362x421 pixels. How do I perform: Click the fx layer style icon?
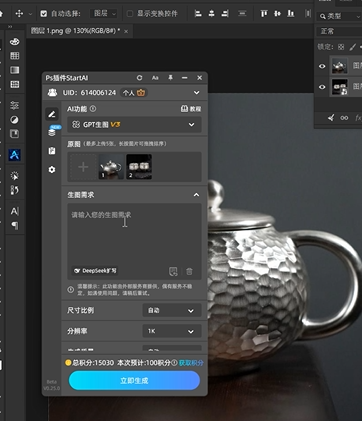click(358, 118)
